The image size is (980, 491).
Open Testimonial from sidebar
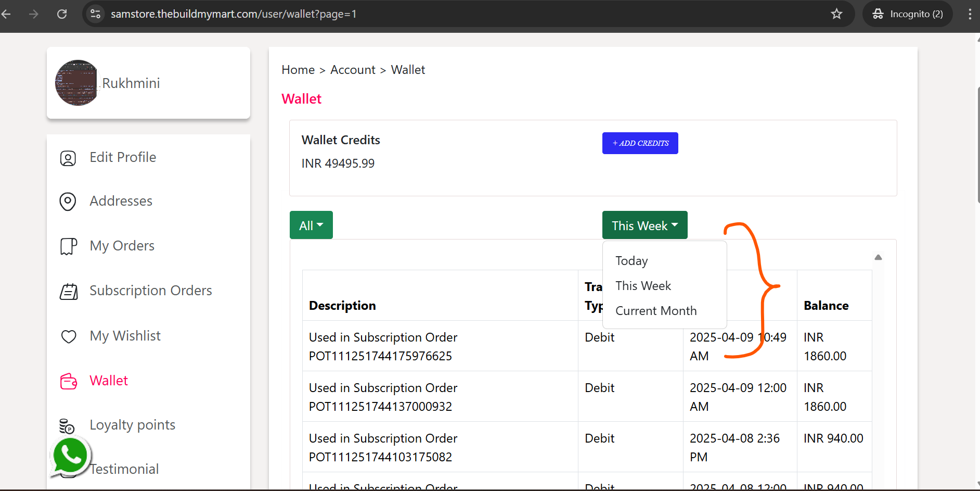(x=125, y=469)
